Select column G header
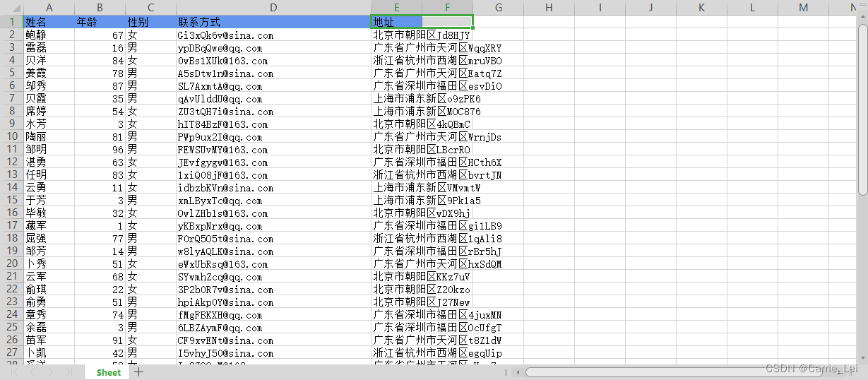This screenshot has height=380, width=868. click(499, 7)
